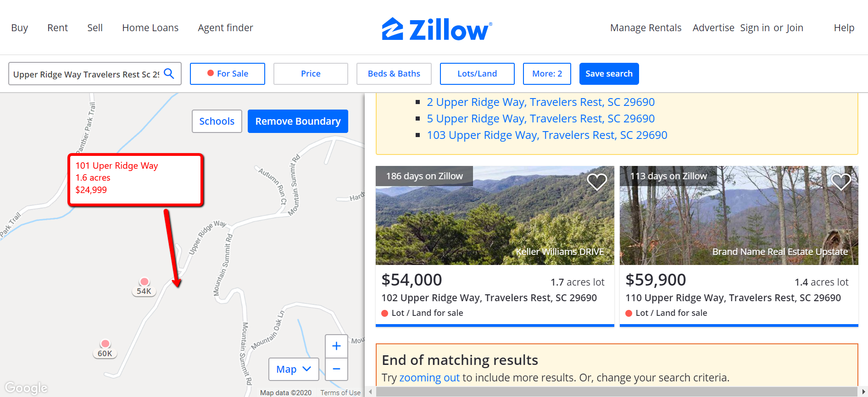The height and width of the screenshot is (397, 868).
Task: Open the Home Loans menu
Action: pyautogui.click(x=150, y=28)
